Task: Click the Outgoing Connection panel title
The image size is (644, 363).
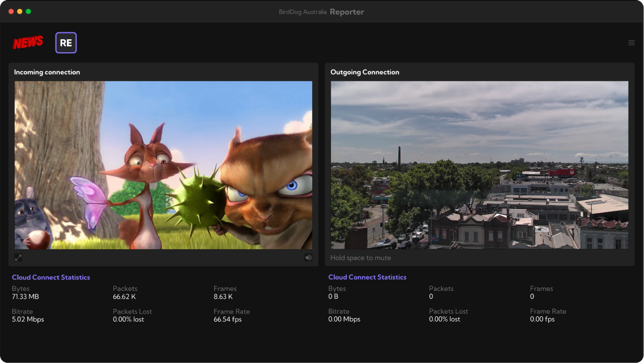Action: pos(365,72)
